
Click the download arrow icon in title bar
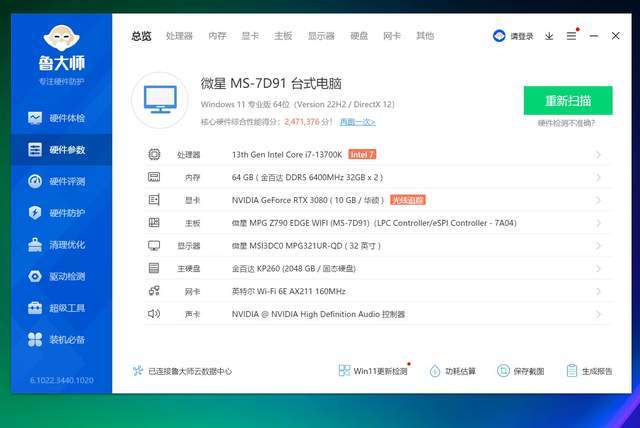pos(549,36)
